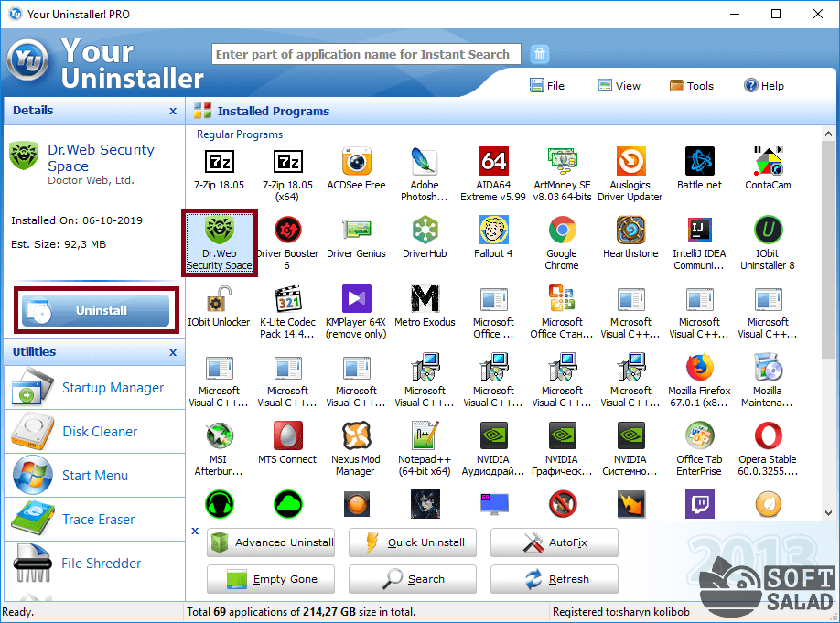Open the File menu

point(547,86)
